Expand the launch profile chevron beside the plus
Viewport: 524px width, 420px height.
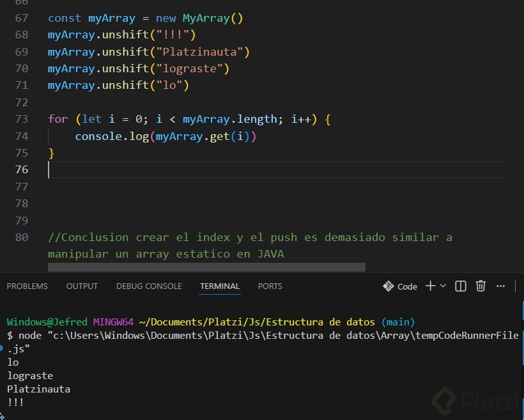pos(443,286)
